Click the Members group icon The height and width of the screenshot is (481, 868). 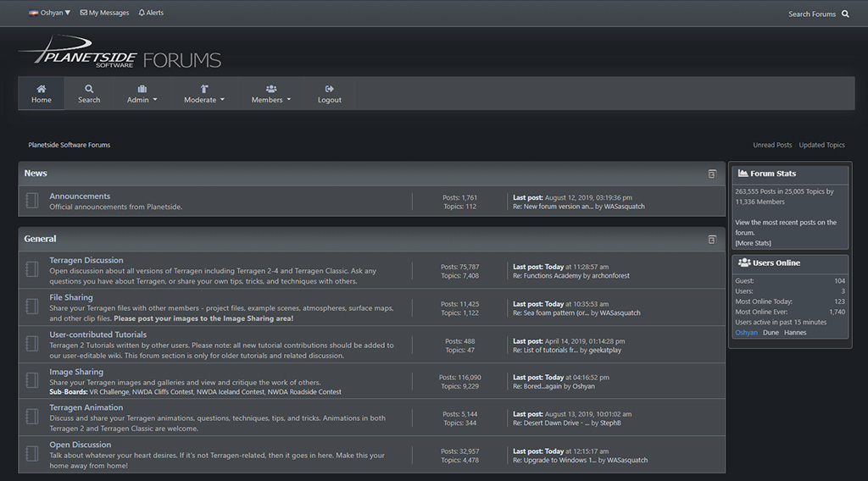click(271, 88)
